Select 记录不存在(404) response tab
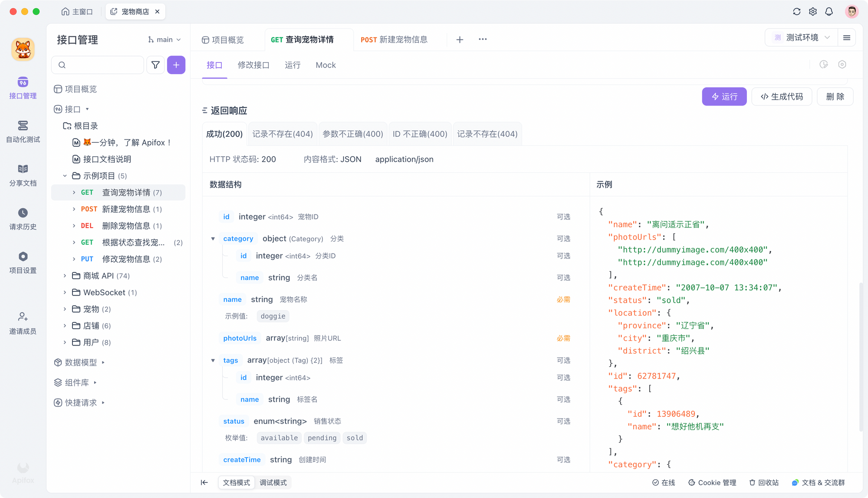 [x=283, y=134]
